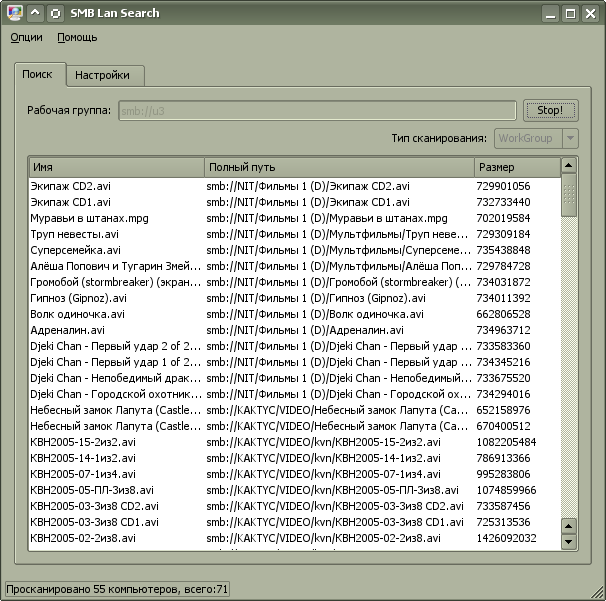Select Djeki Chan - Первый удар 2 of 2 row
Screen dimensions: 606x601
click(x=294, y=346)
